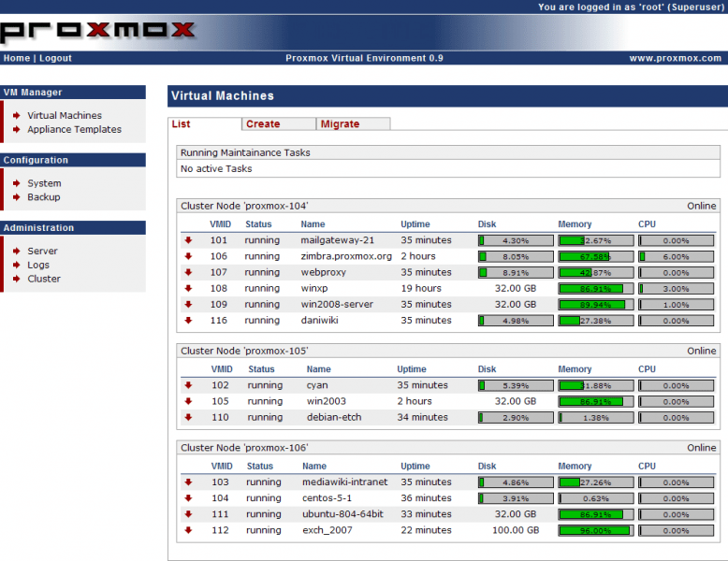Open the arrow dropdown for exch_2007

tap(188, 530)
